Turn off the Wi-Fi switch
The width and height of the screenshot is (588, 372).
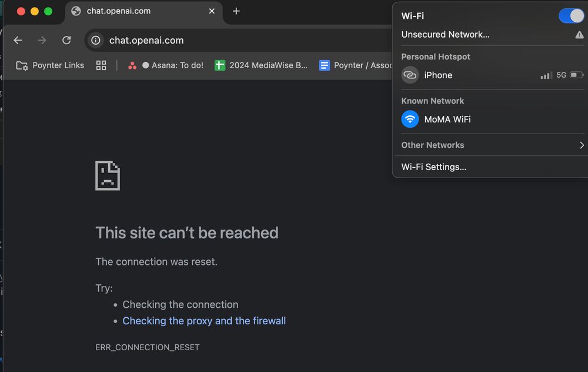pyautogui.click(x=571, y=16)
